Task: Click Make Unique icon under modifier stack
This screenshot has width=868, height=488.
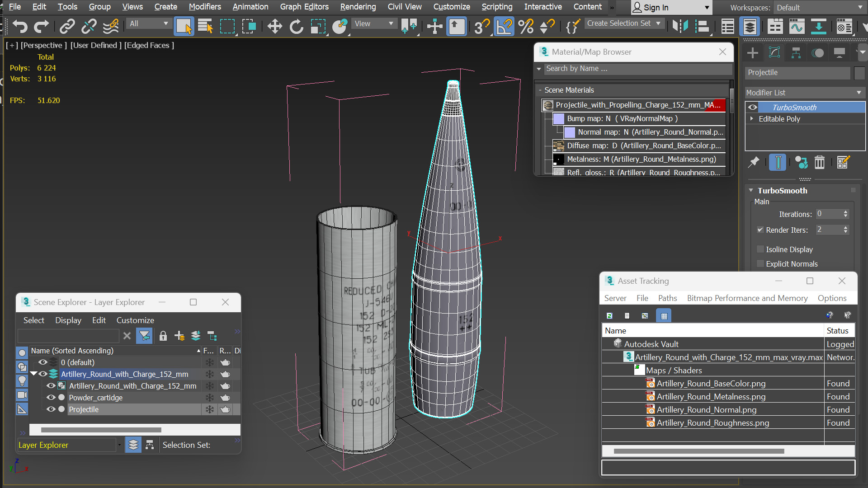Action: 801,162
